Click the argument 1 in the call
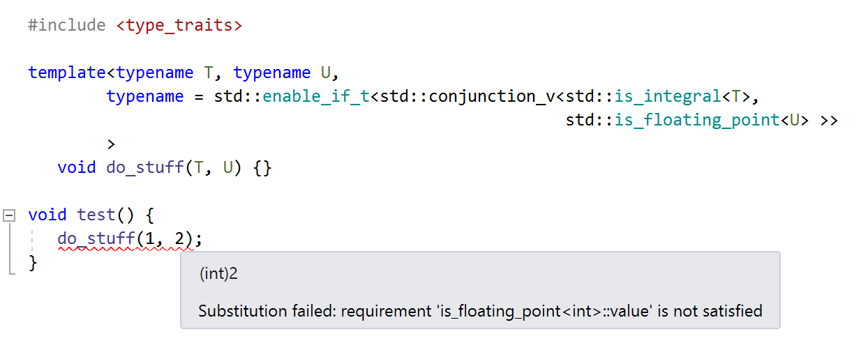The image size is (868, 357). (x=150, y=239)
